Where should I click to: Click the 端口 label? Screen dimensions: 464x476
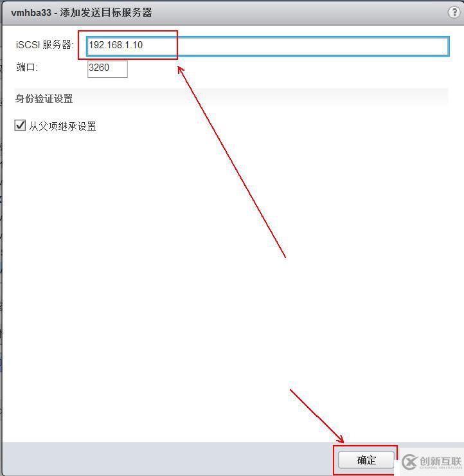coord(27,67)
